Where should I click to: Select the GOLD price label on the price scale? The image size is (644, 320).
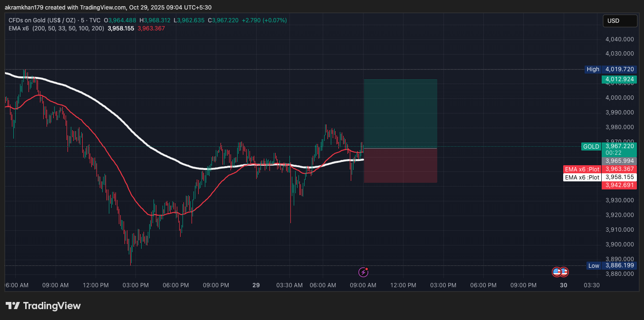(591, 147)
